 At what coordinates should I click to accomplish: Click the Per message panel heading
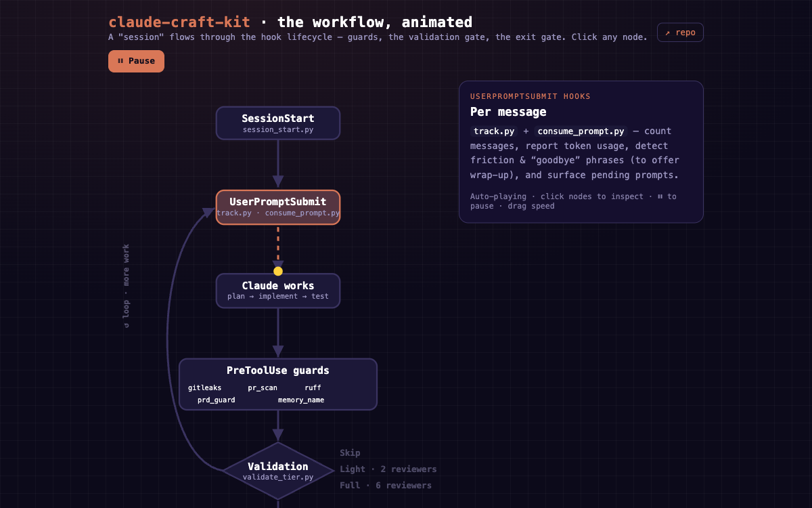click(508, 112)
